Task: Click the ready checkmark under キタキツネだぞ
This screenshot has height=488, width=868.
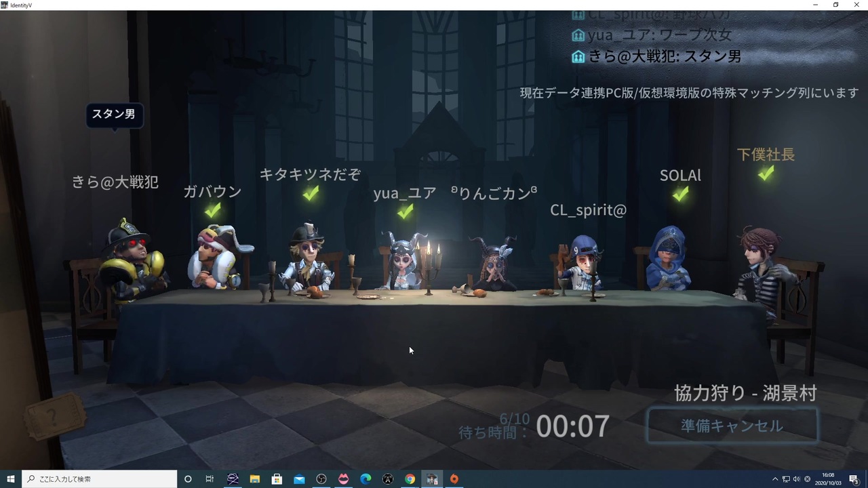Action: 311,193
